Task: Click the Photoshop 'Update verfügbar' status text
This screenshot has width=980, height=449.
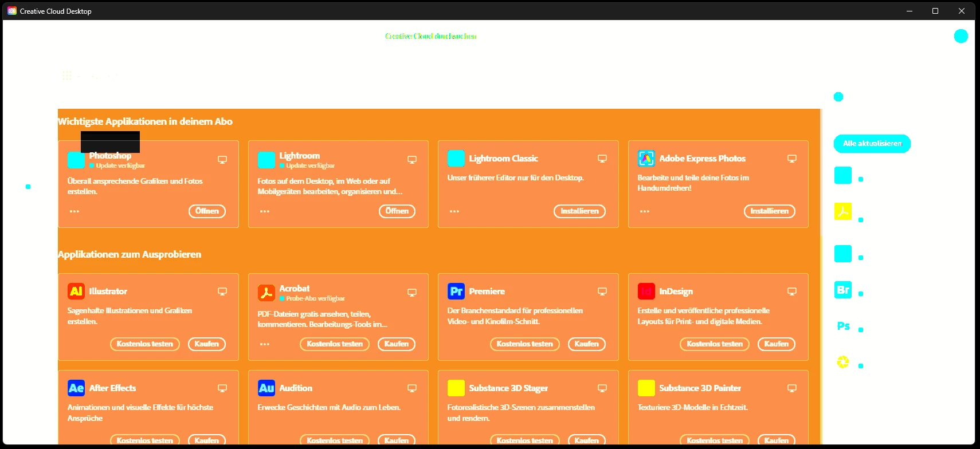Action: coord(120,166)
